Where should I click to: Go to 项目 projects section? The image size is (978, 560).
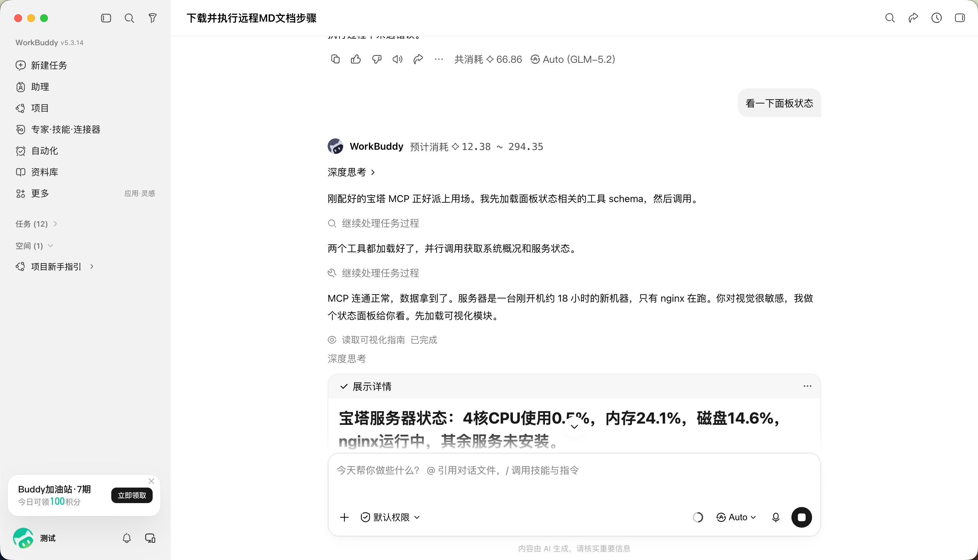[85, 108]
